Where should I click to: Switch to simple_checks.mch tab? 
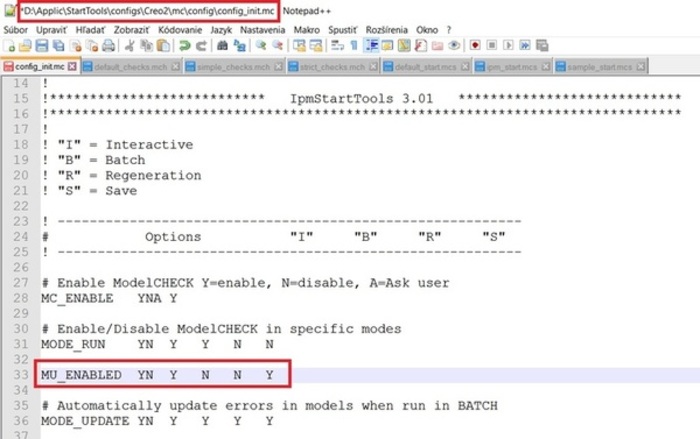(x=229, y=66)
